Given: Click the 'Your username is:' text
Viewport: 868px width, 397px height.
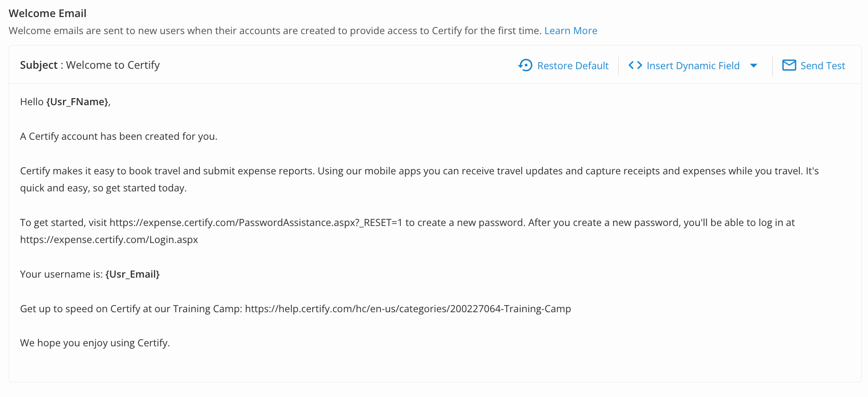Looking at the screenshot, I should point(61,274).
